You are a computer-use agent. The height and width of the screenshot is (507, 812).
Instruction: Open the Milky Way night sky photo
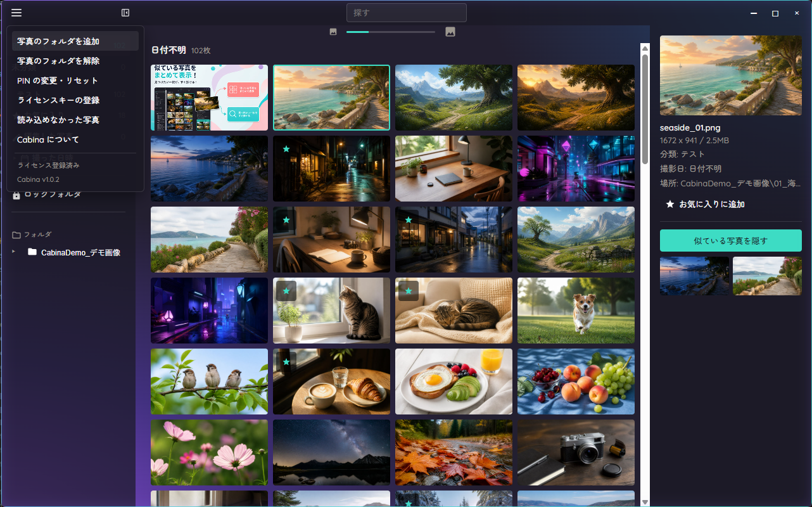point(331,452)
